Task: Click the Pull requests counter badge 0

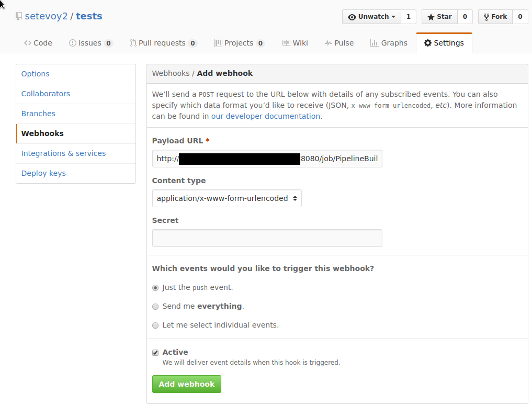Action: coord(193,43)
